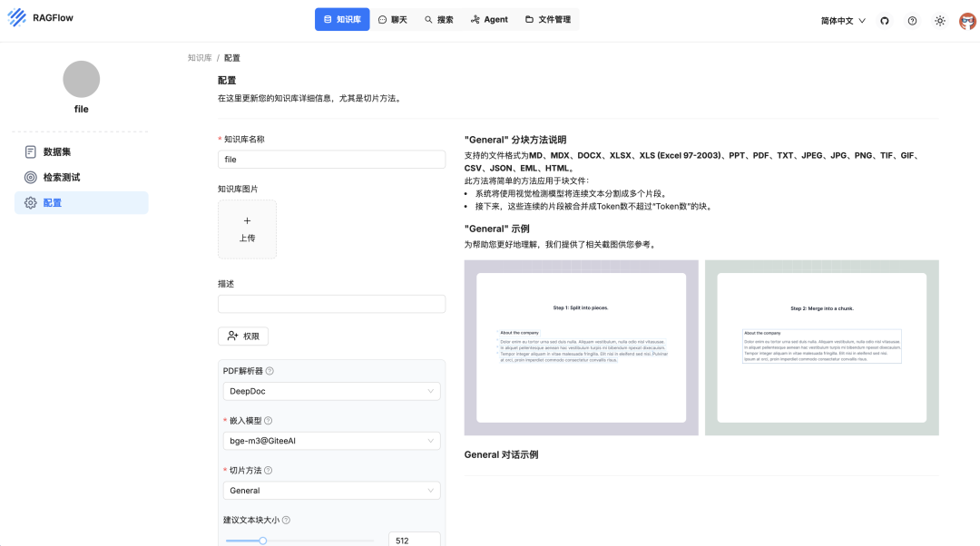Click the 上传 upload area
This screenshot has width=980, height=546.
pos(247,229)
